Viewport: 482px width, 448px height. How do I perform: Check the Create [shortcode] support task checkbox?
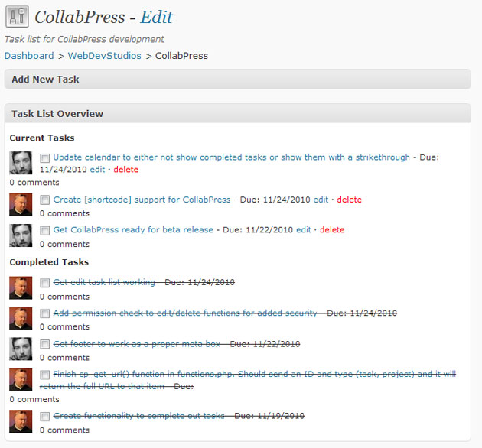[x=45, y=200]
